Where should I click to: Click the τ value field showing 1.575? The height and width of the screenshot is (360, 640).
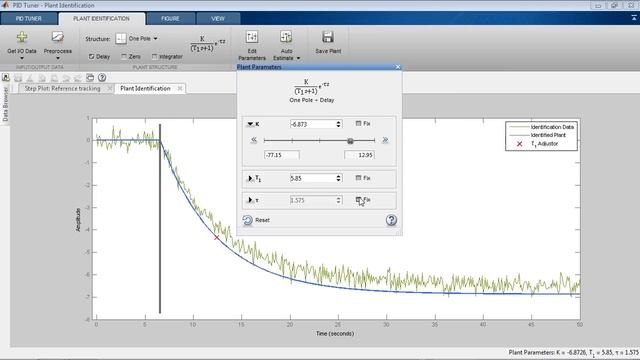point(313,200)
